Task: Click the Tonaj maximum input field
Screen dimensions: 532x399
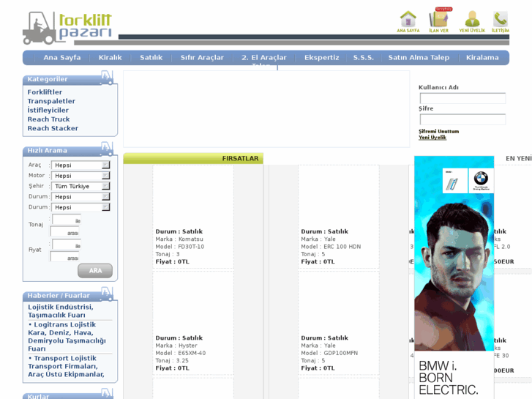Action: 65,232
